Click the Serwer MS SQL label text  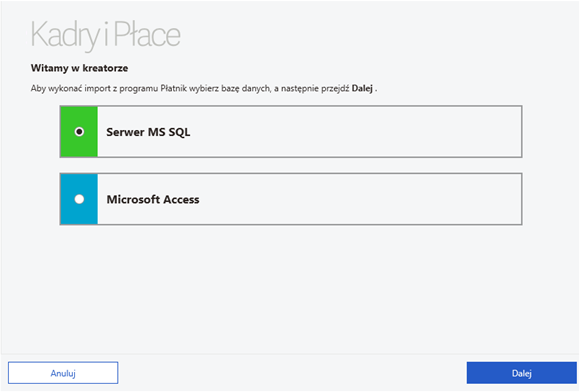tap(148, 132)
